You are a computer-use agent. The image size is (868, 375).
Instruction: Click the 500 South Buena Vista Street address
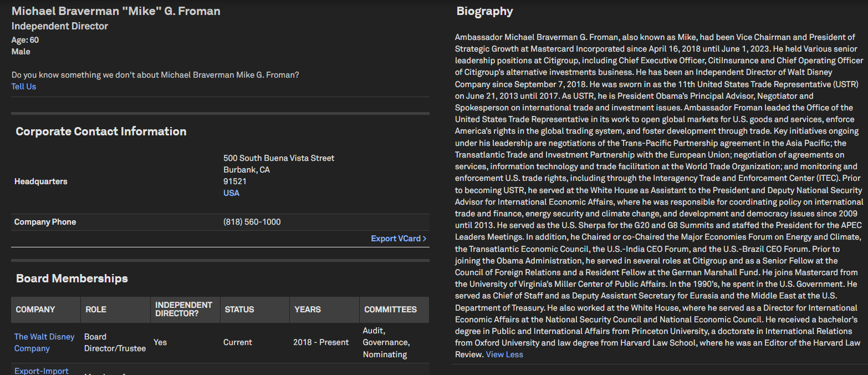(x=279, y=158)
